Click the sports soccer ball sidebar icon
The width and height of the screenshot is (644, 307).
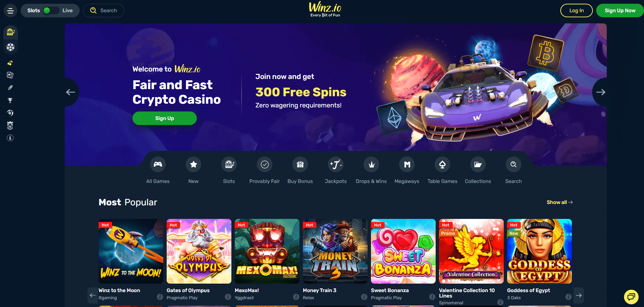[11, 47]
